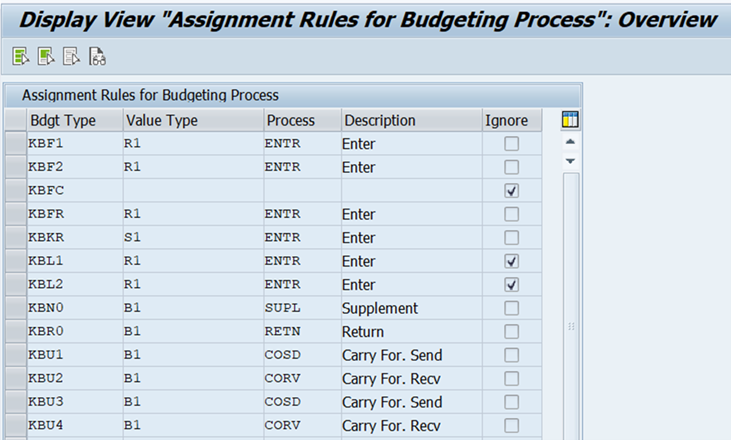This screenshot has width=731, height=440.
Task: Enable Ignore checkbox for KBN0 row
Action: click(x=512, y=308)
